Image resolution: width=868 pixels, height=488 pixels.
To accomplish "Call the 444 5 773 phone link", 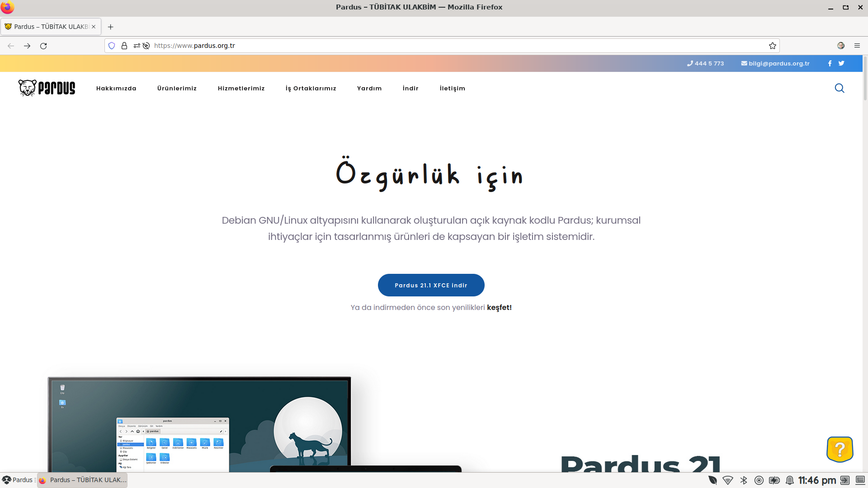I will pos(705,63).
